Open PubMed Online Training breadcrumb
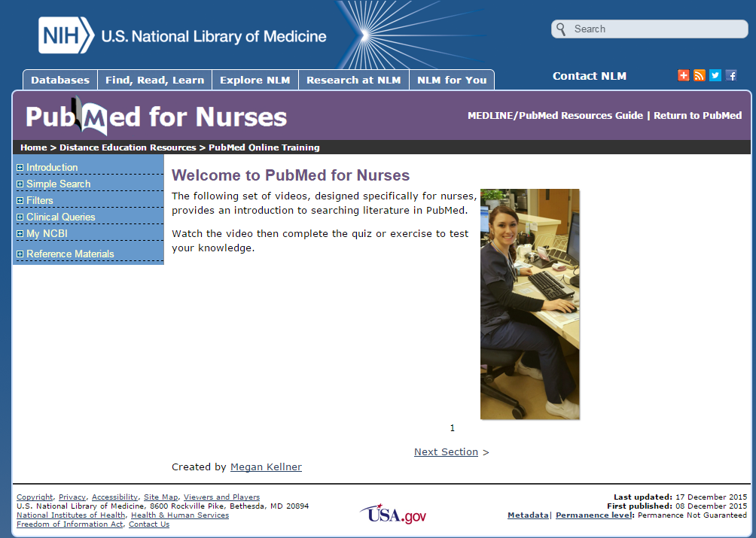The width and height of the screenshot is (756, 538). click(x=264, y=147)
